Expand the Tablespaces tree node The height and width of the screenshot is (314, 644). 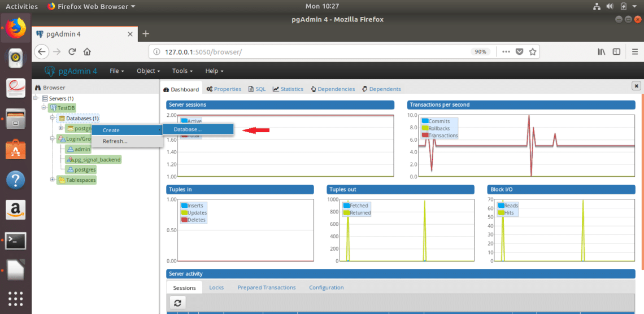(53, 180)
